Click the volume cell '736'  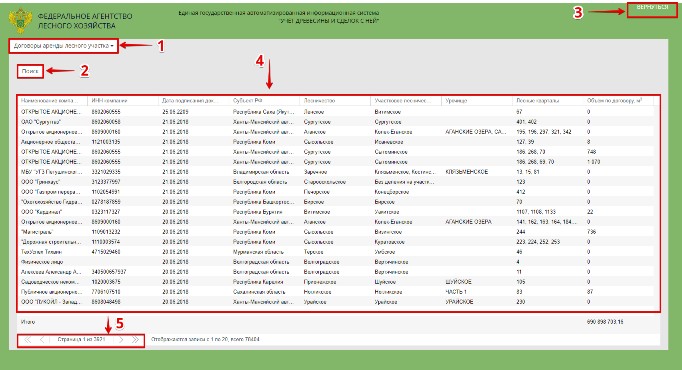pyautogui.click(x=591, y=232)
